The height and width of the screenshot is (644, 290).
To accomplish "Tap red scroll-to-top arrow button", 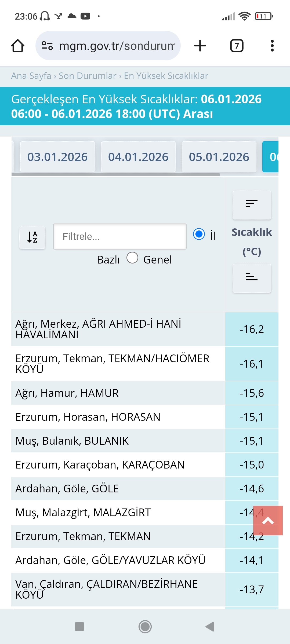I will [268, 521].
